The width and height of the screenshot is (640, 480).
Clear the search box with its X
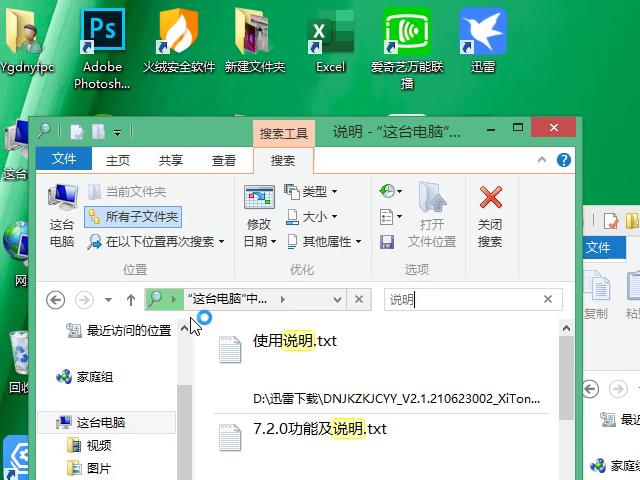coord(548,300)
